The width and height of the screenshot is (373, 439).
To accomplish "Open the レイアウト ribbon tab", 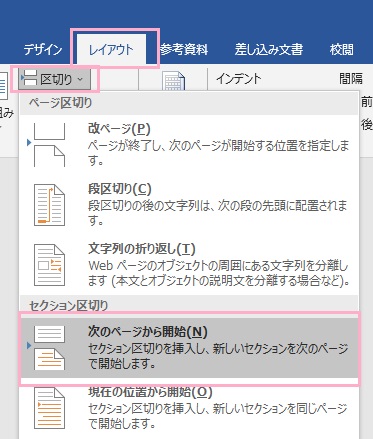I will [111, 50].
